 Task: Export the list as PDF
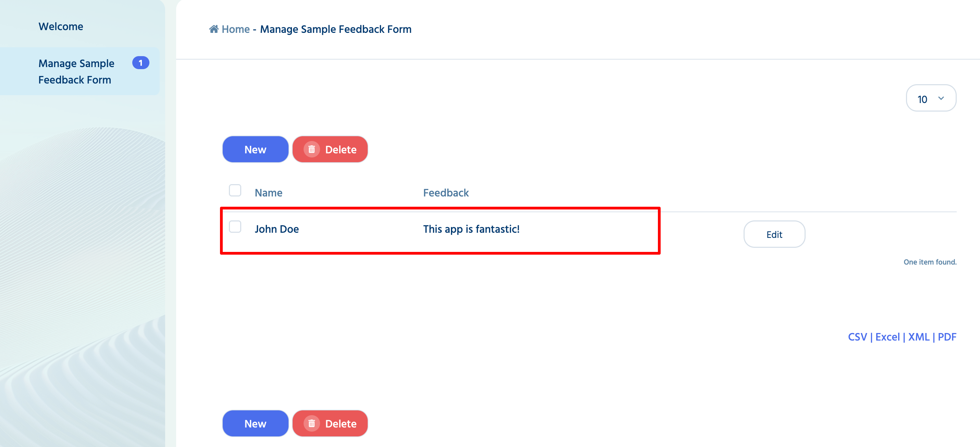(947, 337)
